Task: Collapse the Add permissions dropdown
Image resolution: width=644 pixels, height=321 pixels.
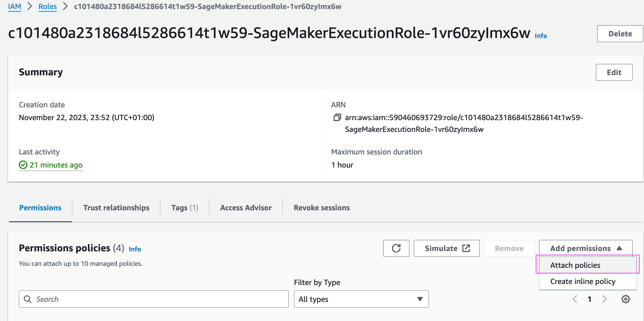Action: point(586,248)
